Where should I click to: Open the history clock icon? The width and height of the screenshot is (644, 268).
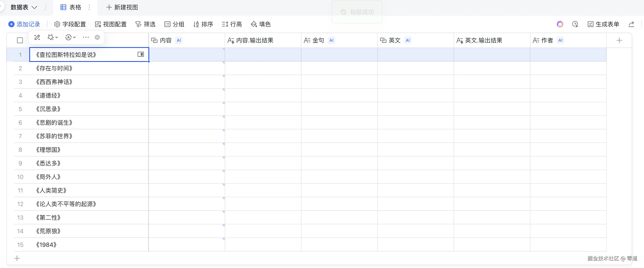tap(575, 24)
